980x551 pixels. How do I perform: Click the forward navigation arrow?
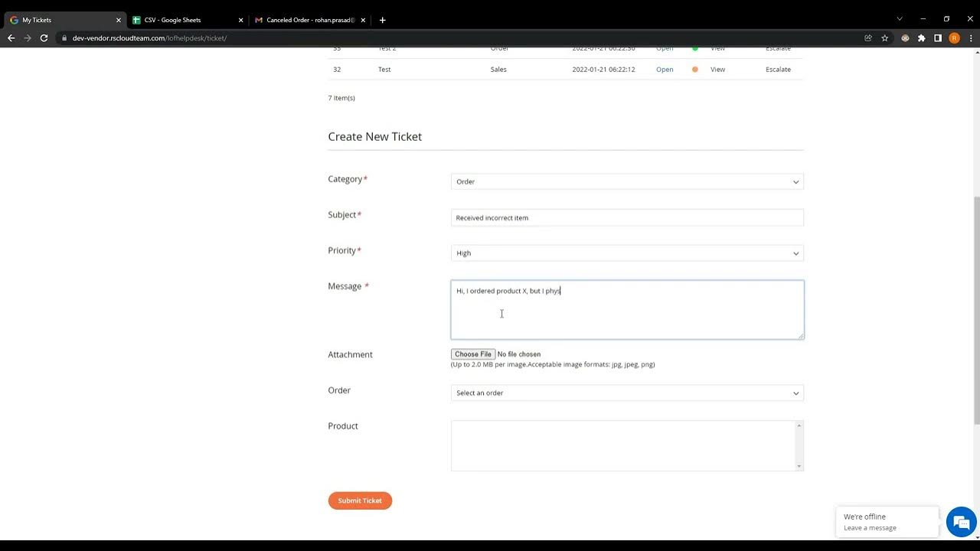[x=28, y=37]
